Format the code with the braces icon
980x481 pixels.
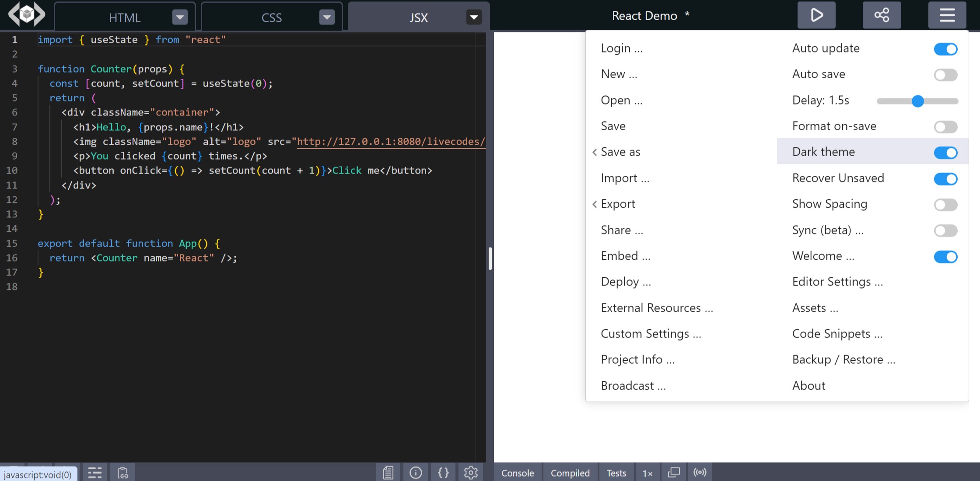pyautogui.click(x=443, y=472)
